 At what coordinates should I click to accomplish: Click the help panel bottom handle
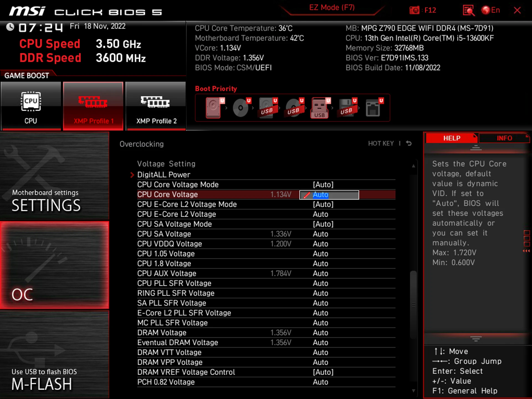(476, 339)
